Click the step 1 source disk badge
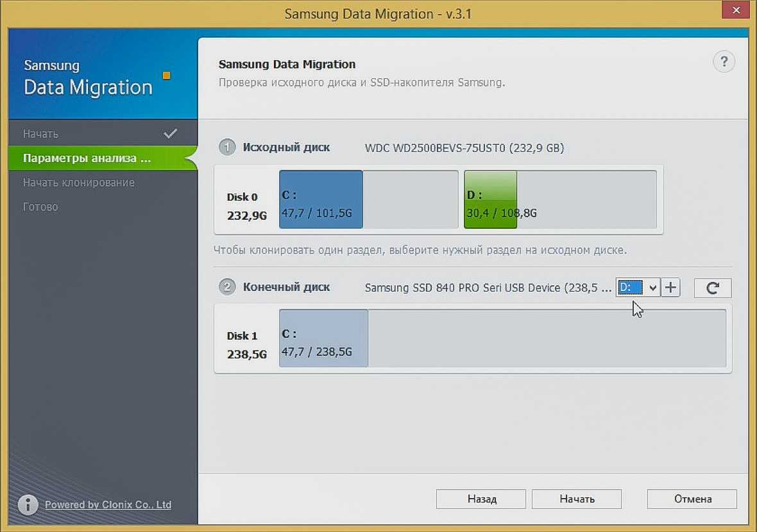The height and width of the screenshot is (532, 757). (227, 147)
